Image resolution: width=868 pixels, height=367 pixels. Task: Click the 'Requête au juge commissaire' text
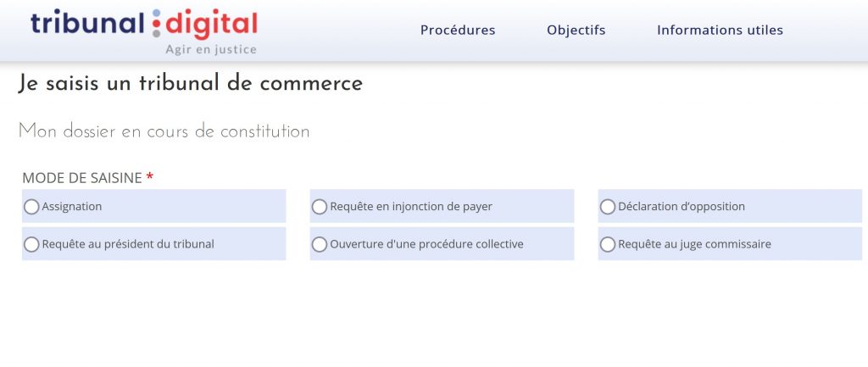tap(694, 244)
